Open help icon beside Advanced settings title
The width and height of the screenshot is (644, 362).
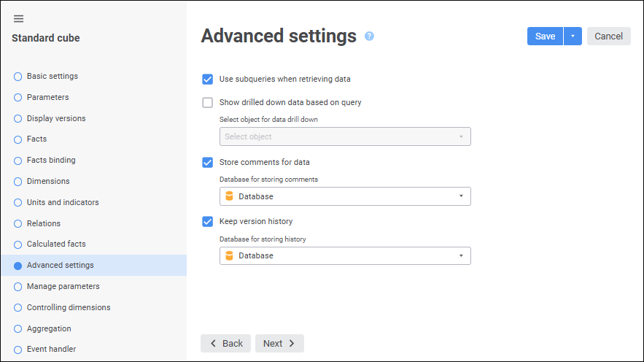pos(369,36)
